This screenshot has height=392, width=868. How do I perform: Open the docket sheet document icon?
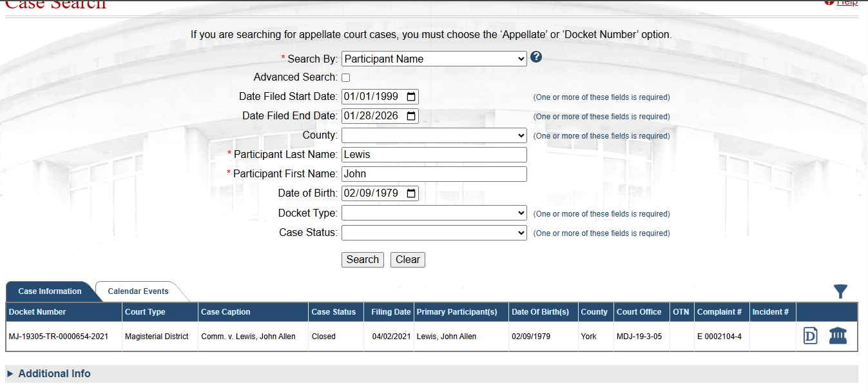click(810, 336)
